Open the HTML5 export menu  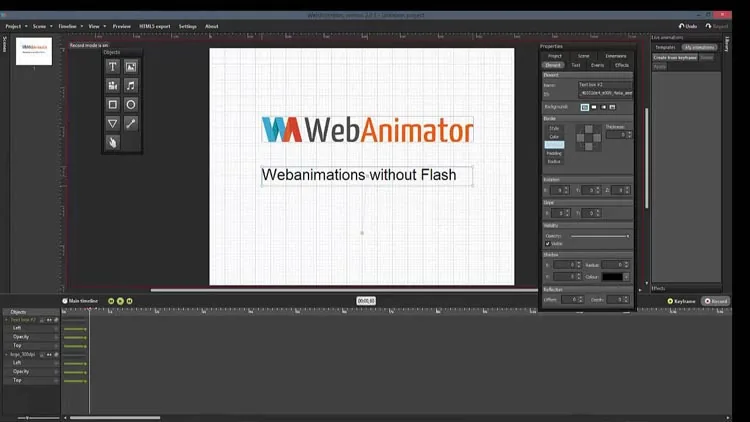[154, 26]
